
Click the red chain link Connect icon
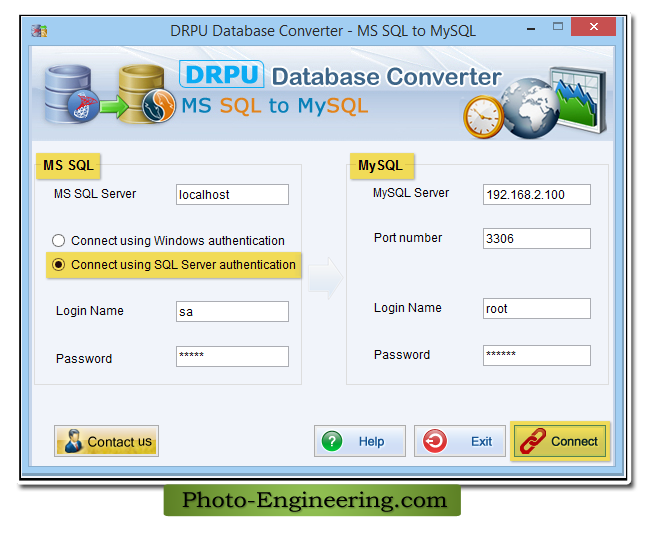coord(532,441)
